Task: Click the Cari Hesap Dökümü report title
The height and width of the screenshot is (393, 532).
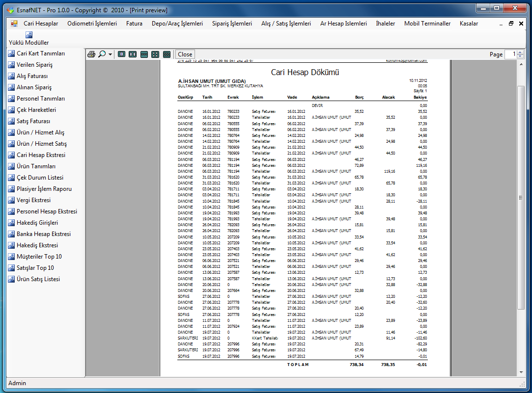Action: coord(305,72)
